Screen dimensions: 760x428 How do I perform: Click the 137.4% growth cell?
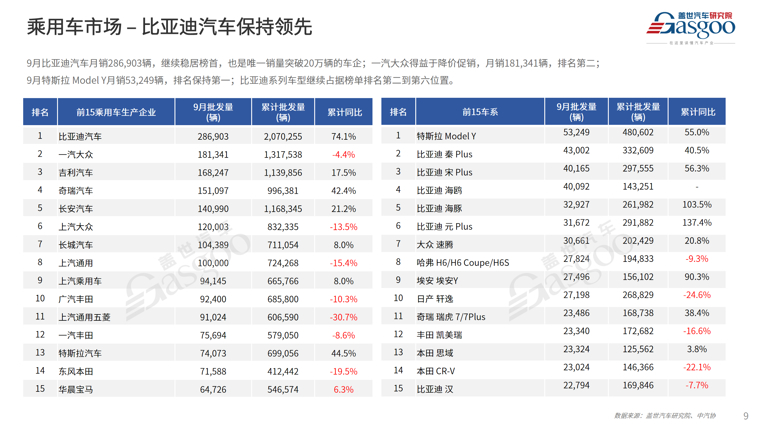pos(697,223)
